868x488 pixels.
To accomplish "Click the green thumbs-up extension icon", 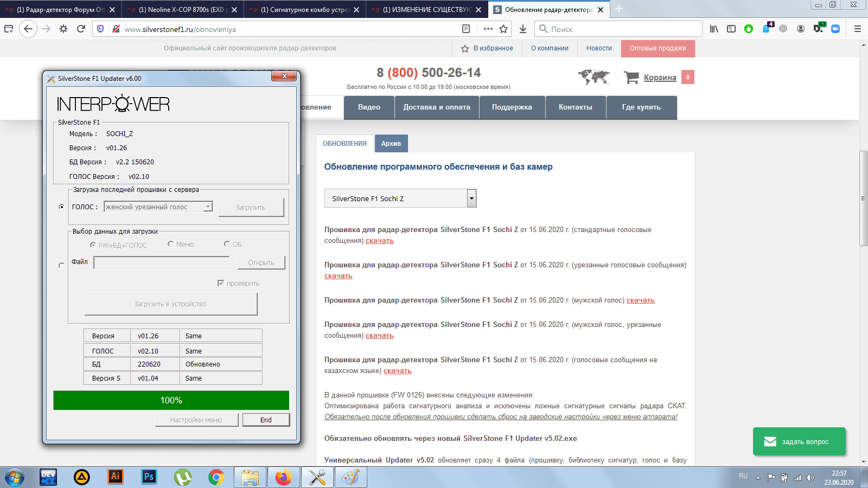I will pos(749,29).
